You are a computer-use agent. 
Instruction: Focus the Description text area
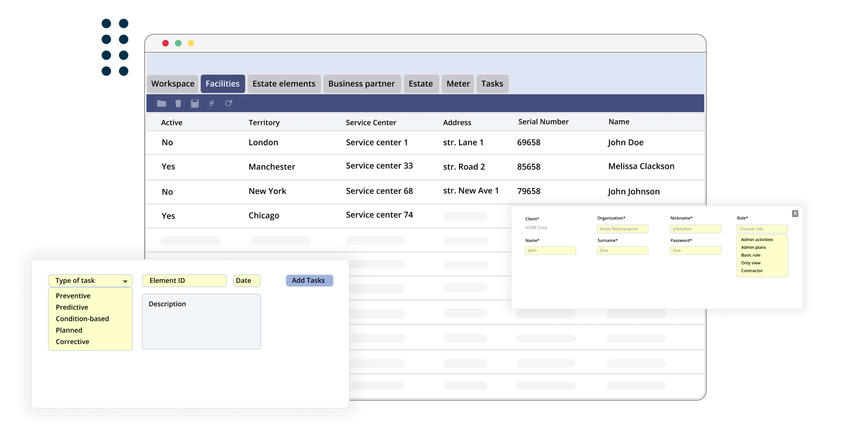tap(201, 321)
